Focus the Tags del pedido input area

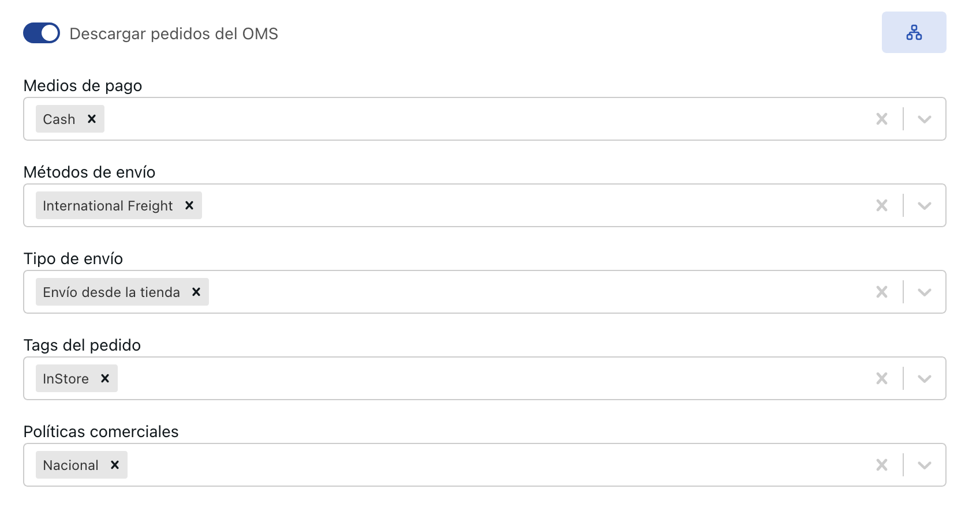click(462, 378)
